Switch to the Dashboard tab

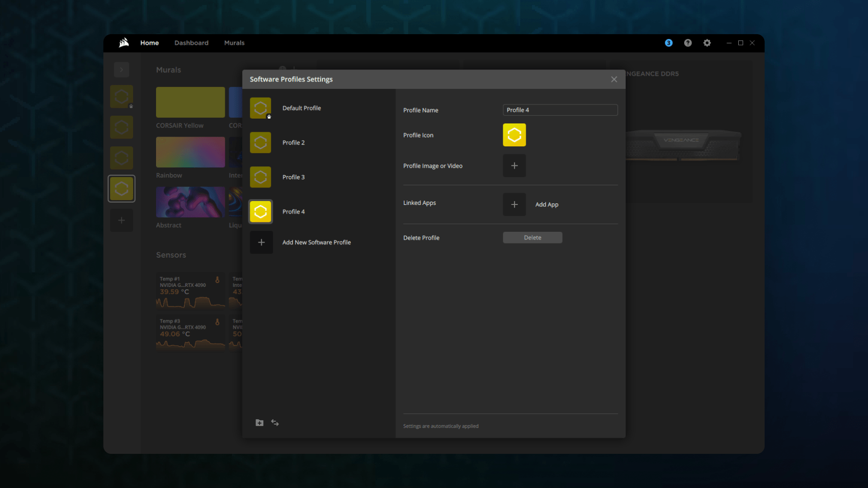(x=192, y=43)
